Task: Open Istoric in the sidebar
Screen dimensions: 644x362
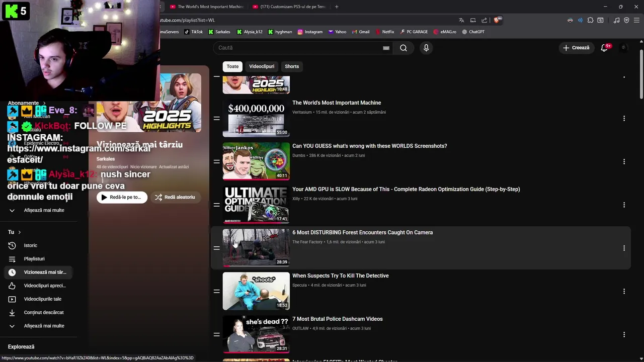Action: (x=39, y=245)
